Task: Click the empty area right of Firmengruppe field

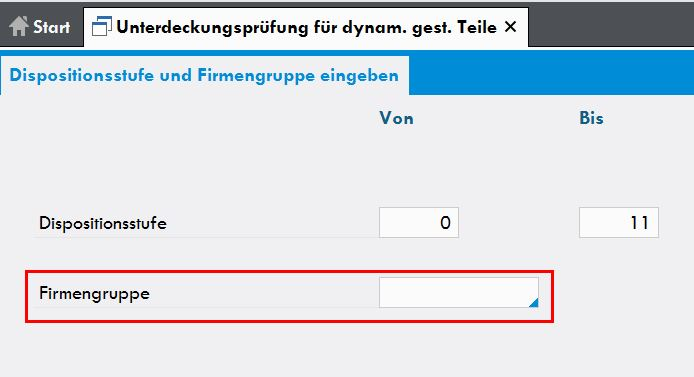Action: pos(624,293)
